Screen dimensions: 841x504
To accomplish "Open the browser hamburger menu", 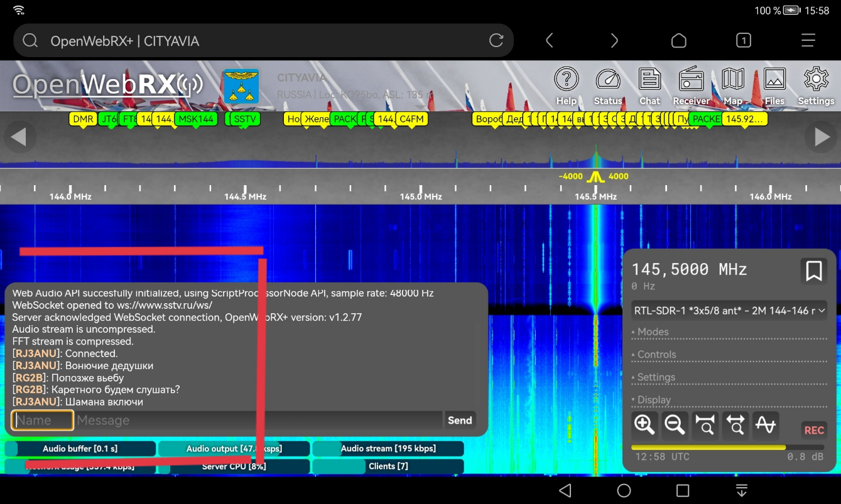I will click(808, 41).
